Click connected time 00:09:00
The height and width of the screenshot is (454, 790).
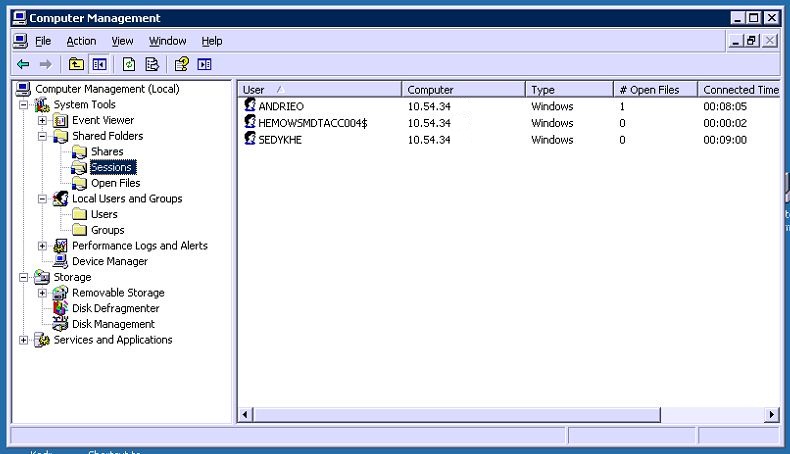(x=725, y=140)
